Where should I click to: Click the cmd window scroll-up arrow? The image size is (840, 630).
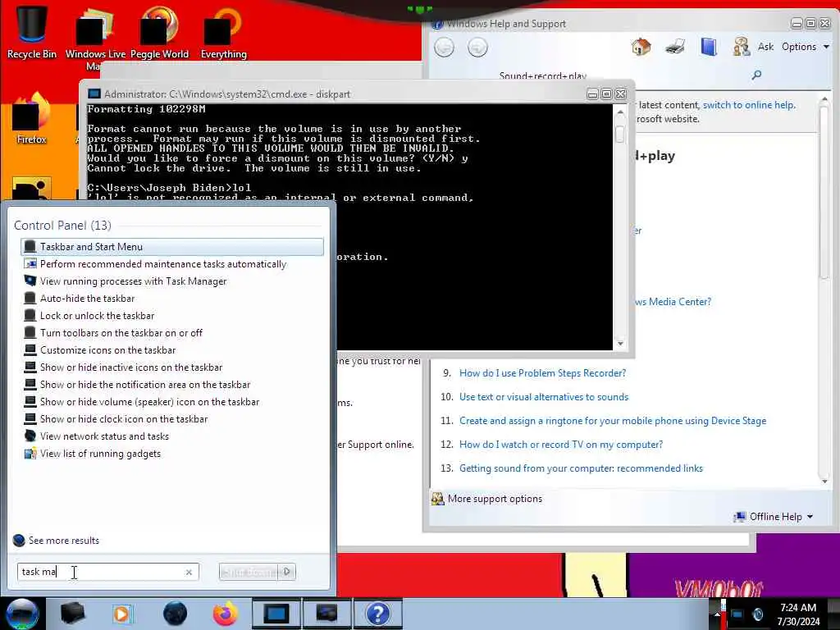point(620,112)
